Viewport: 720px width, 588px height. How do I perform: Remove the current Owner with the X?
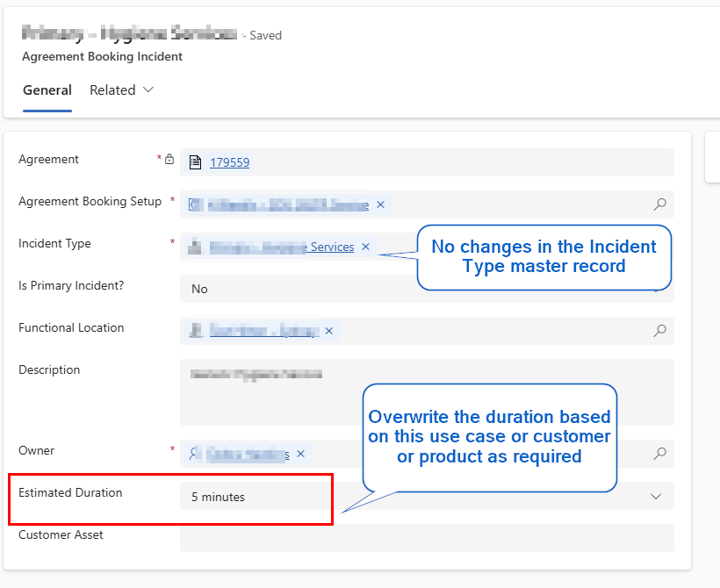[x=300, y=454]
